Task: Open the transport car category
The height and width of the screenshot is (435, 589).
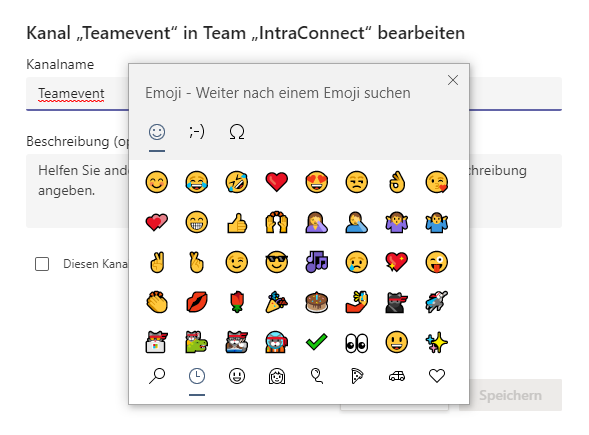Action: click(x=397, y=376)
